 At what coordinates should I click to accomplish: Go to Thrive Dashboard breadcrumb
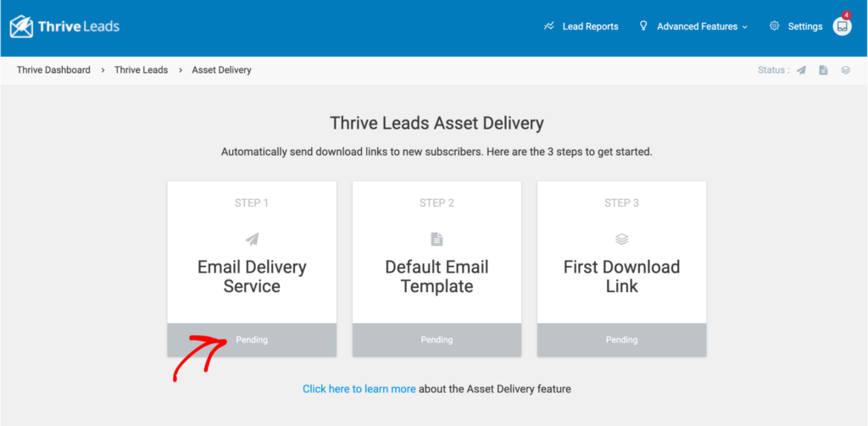[x=53, y=70]
